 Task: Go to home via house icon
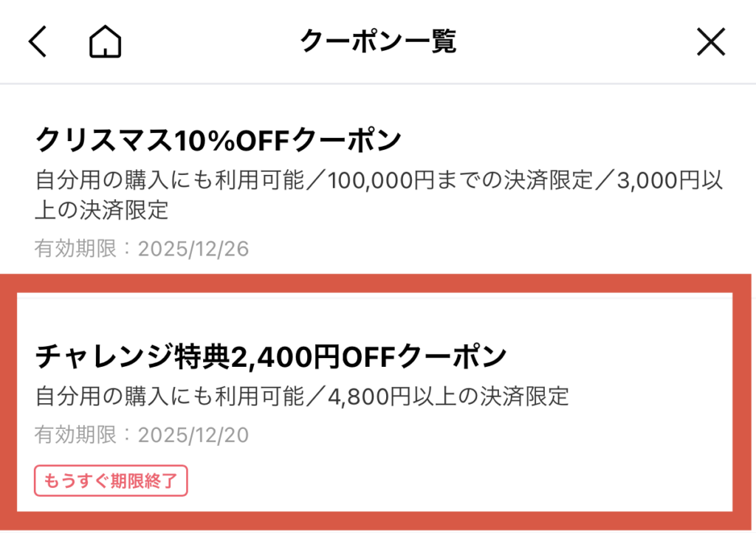(105, 42)
